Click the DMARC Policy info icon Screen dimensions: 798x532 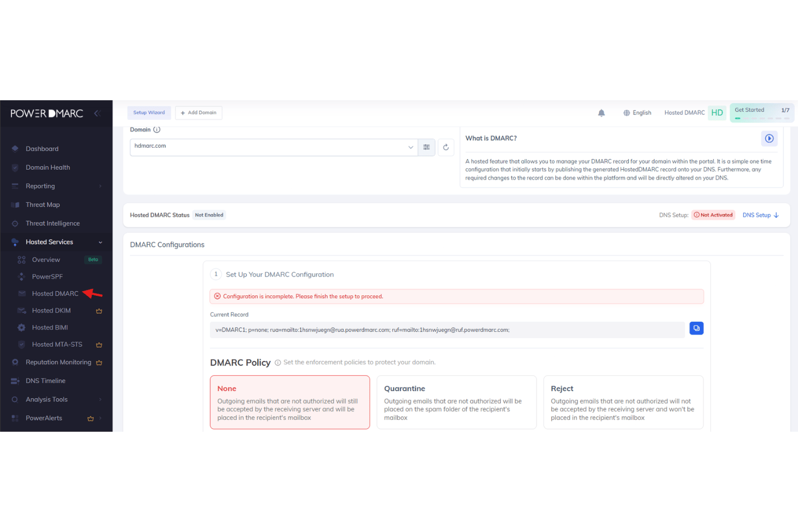[278, 363]
